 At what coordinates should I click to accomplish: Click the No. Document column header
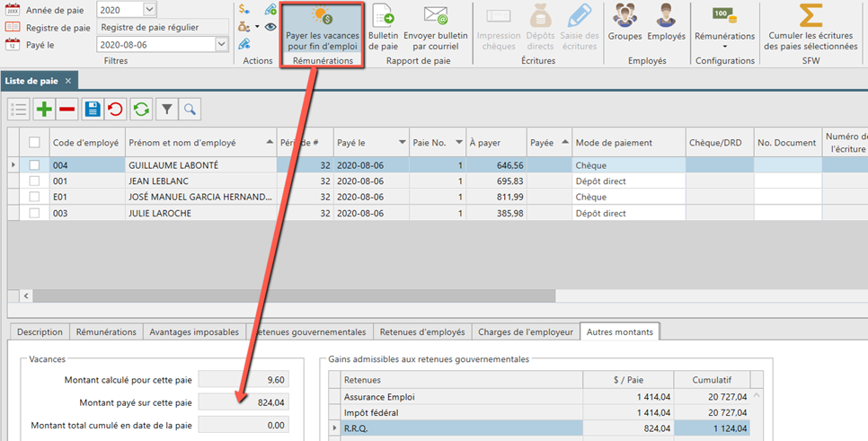787,142
